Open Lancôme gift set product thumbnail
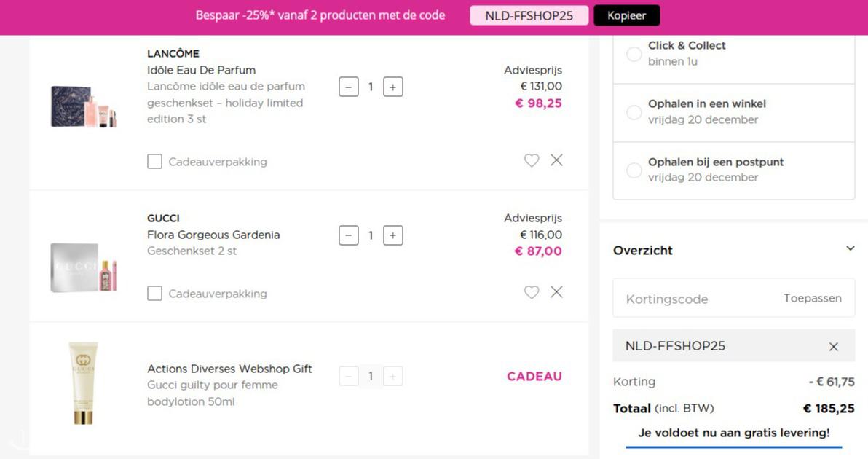 pyautogui.click(x=84, y=106)
